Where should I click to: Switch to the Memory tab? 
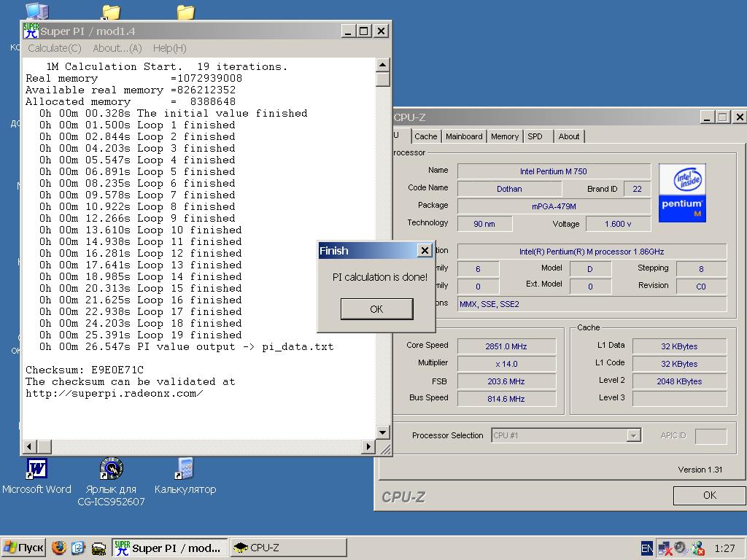pyautogui.click(x=505, y=136)
